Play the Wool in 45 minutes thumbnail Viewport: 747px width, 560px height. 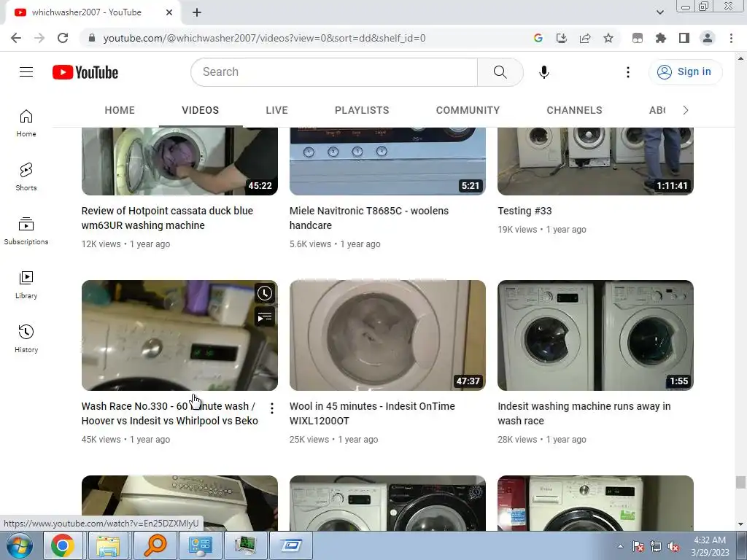pos(387,335)
